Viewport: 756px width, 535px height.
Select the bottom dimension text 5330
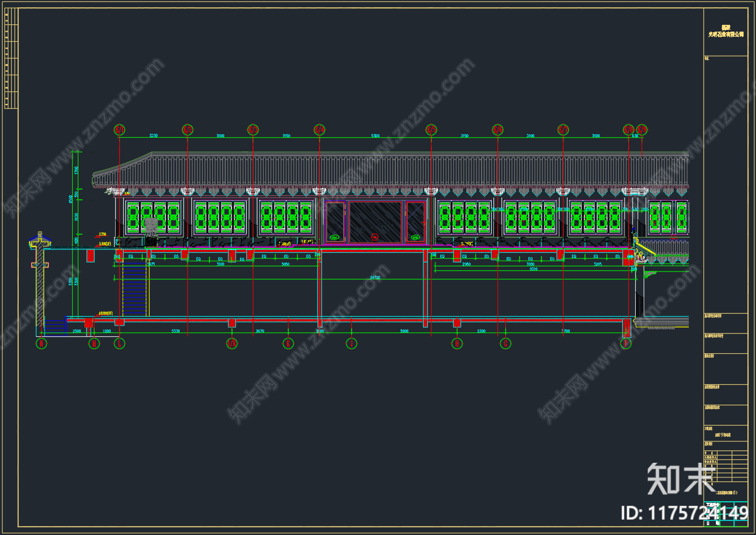tap(175, 331)
